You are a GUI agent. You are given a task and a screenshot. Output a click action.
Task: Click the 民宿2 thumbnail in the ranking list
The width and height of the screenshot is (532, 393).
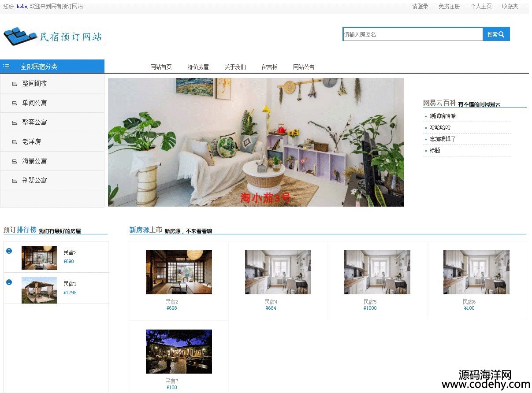click(39, 258)
